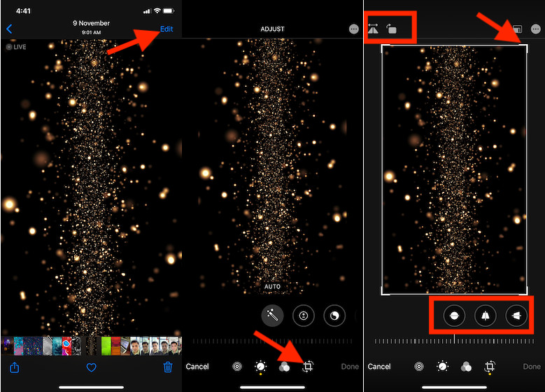Image resolution: width=545 pixels, height=392 pixels.
Task: Select the Exposure adjustment icon
Action: click(304, 316)
